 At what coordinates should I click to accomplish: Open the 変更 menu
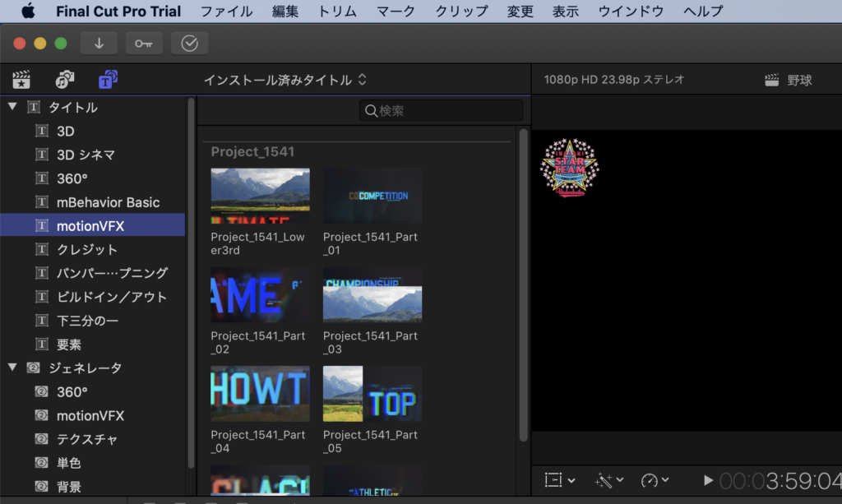[x=520, y=12]
